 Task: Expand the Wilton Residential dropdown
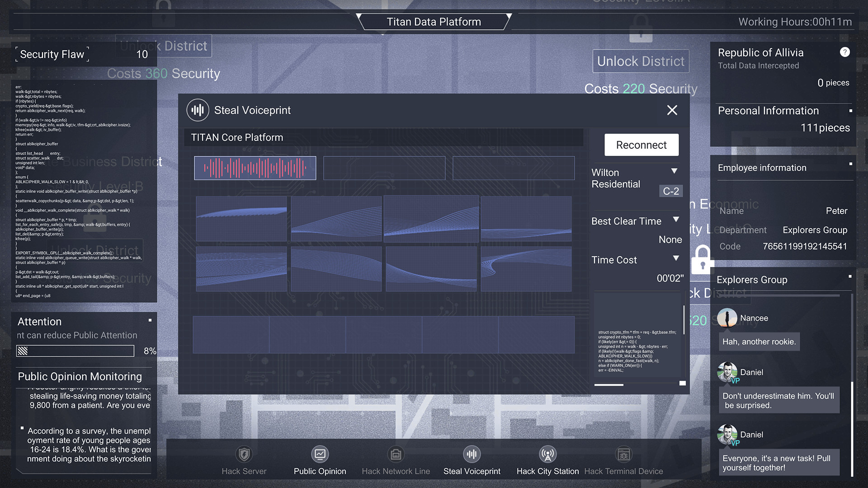coord(675,171)
